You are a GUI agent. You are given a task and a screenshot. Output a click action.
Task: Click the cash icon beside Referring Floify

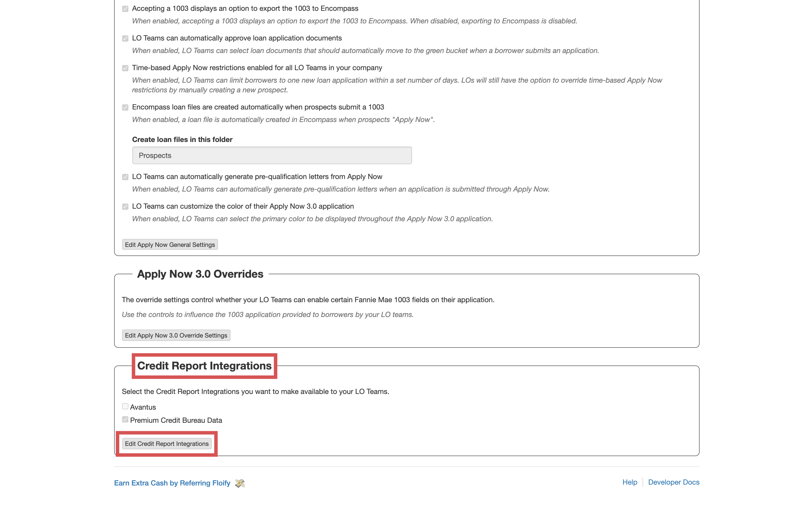[x=240, y=483]
